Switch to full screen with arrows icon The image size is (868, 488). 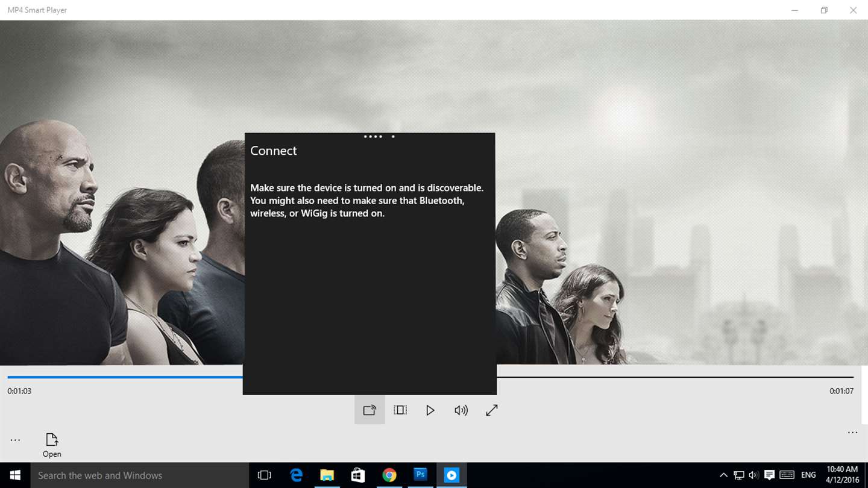pyautogui.click(x=492, y=410)
